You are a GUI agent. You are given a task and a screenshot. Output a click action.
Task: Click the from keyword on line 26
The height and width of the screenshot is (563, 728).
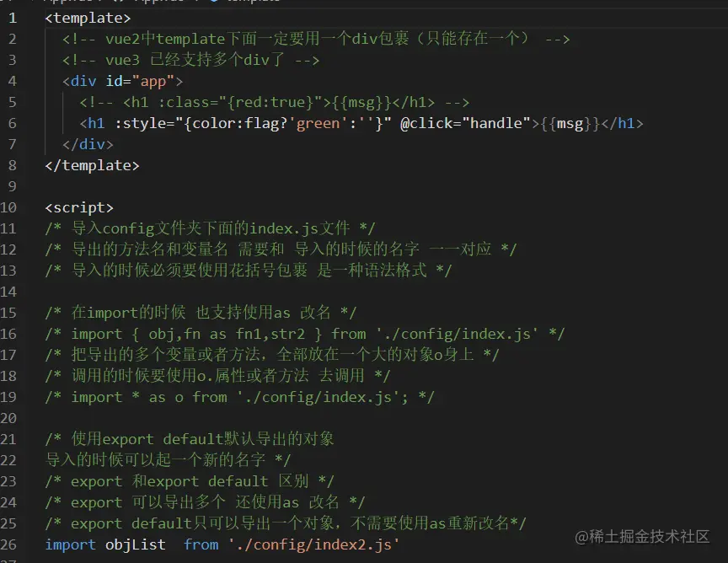click(201, 544)
